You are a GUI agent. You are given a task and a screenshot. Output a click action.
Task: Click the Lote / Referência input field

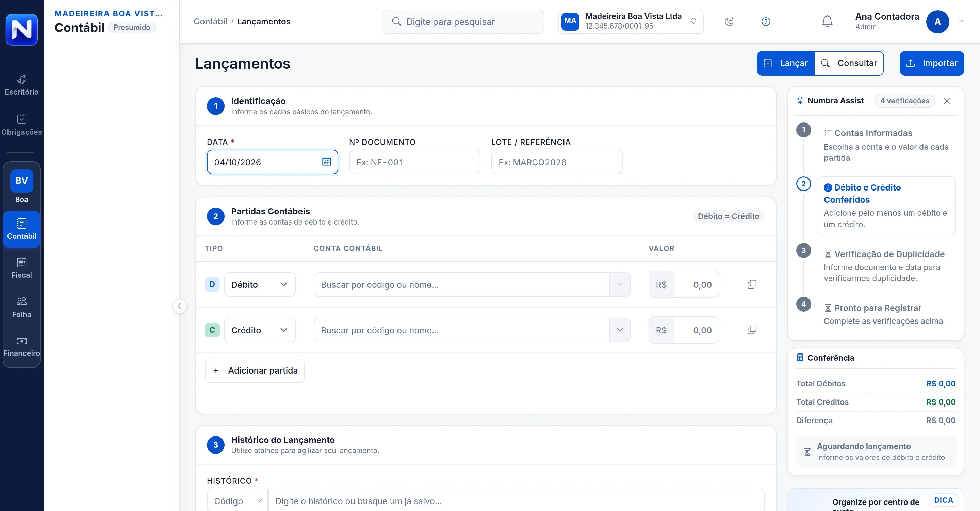(x=557, y=162)
